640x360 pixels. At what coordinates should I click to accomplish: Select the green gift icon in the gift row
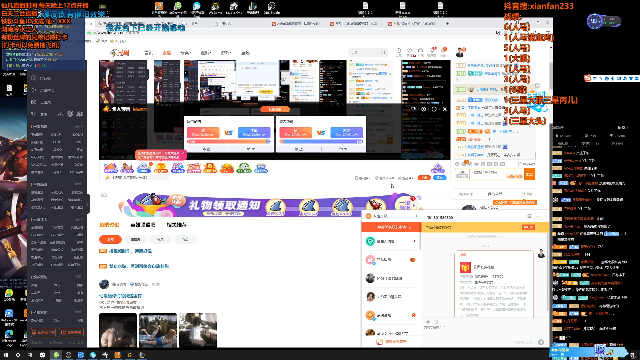244,168
